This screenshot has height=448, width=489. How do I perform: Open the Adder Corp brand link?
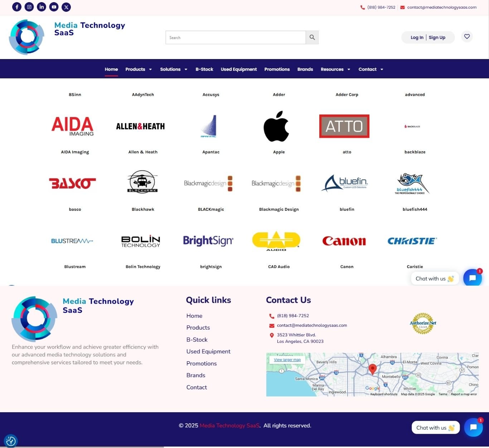[x=347, y=94]
